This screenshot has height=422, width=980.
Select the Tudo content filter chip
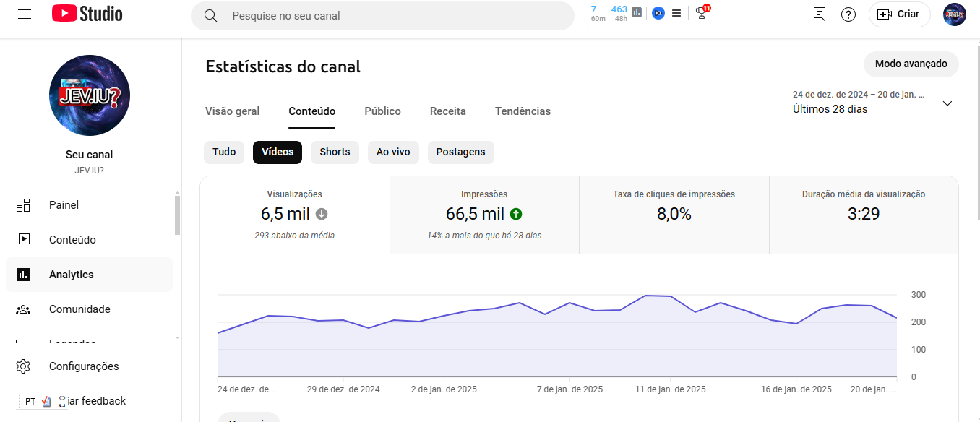point(224,152)
